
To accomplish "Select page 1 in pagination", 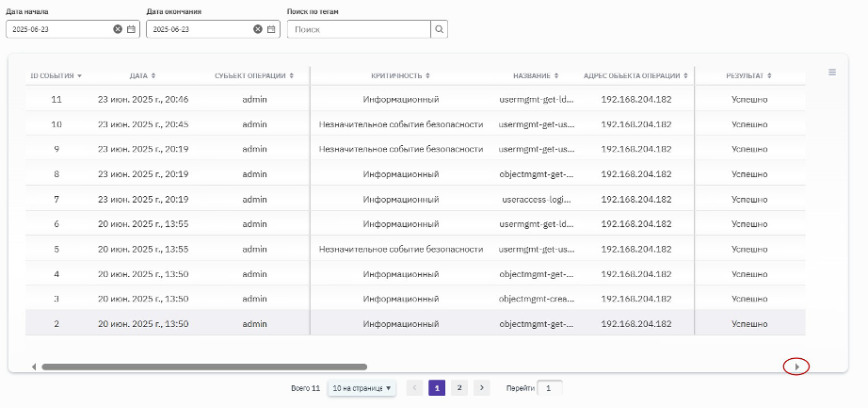I will [437, 387].
